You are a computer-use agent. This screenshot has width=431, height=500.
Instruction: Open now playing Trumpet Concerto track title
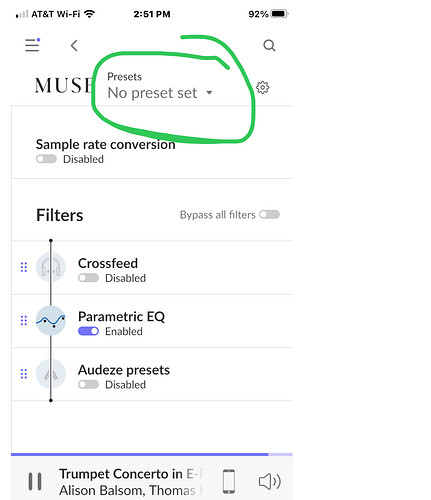coord(131,474)
